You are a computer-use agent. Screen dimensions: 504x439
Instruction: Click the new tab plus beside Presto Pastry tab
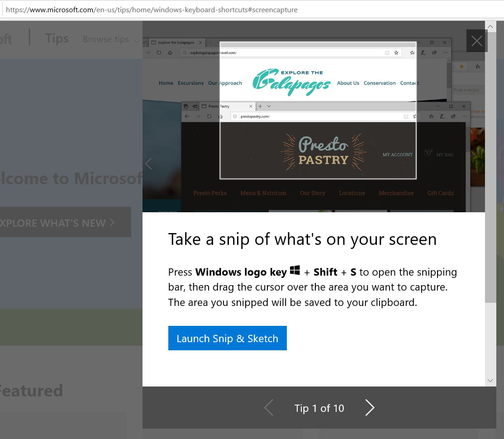[x=260, y=106]
